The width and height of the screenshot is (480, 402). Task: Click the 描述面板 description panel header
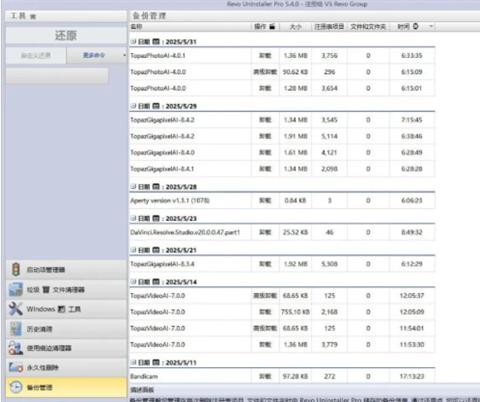142,389
